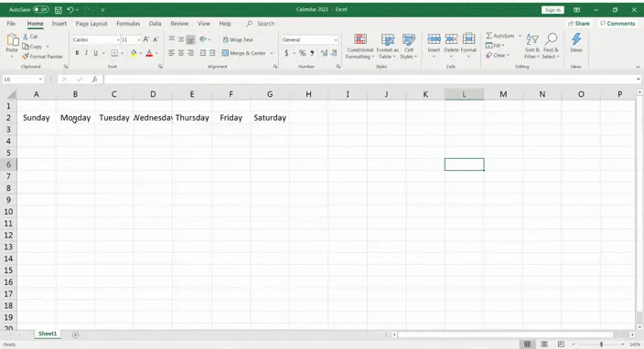644x349 pixels.
Task: Toggle the AutoSave switch
Action: [x=40, y=9]
